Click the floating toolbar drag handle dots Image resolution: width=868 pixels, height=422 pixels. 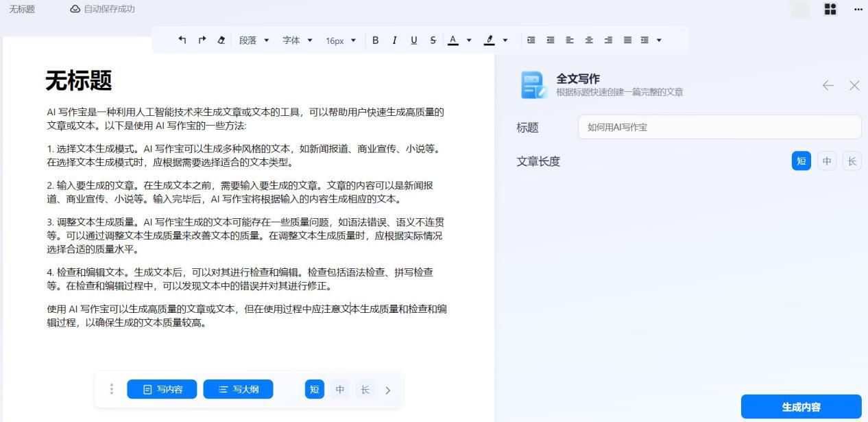(x=111, y=389)
